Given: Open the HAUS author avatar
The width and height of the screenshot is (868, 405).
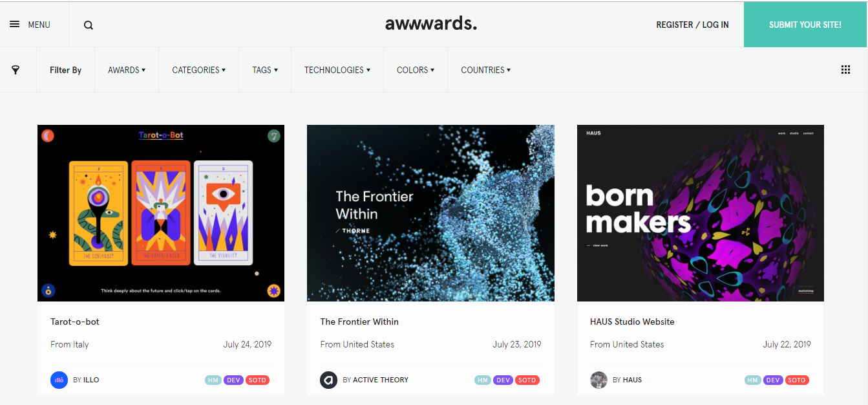Looking at the screenshot, I should (598, 380).
